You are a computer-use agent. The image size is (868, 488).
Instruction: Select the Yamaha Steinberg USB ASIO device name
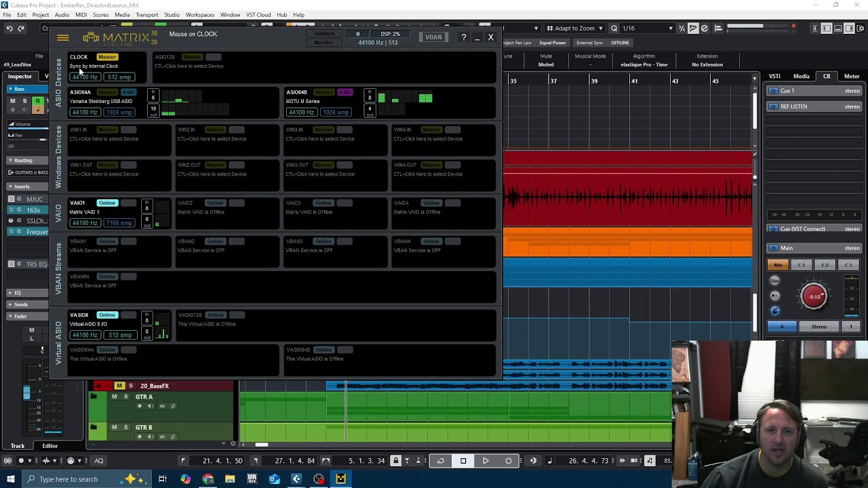click(101, 102)
